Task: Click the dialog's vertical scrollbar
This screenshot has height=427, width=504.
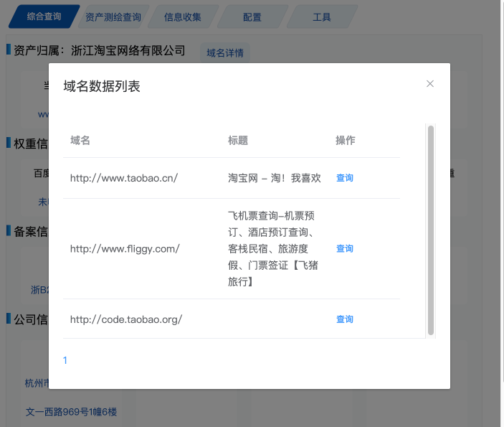Action: coord(431,230)
